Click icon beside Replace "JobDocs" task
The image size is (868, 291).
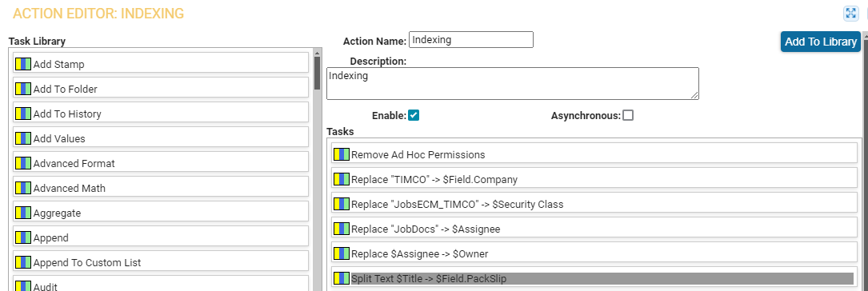342,229
